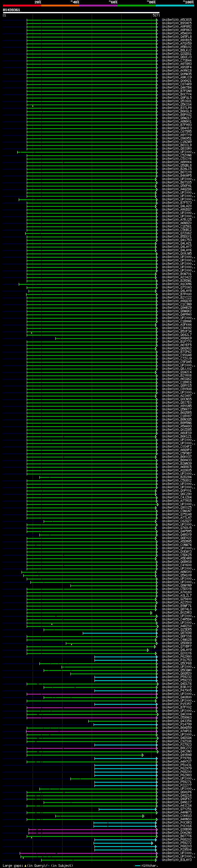Viewport: 197px width, 868px height.
Task: Click the query end position 527
Action: pyautogui.click(x=155, y=15)
